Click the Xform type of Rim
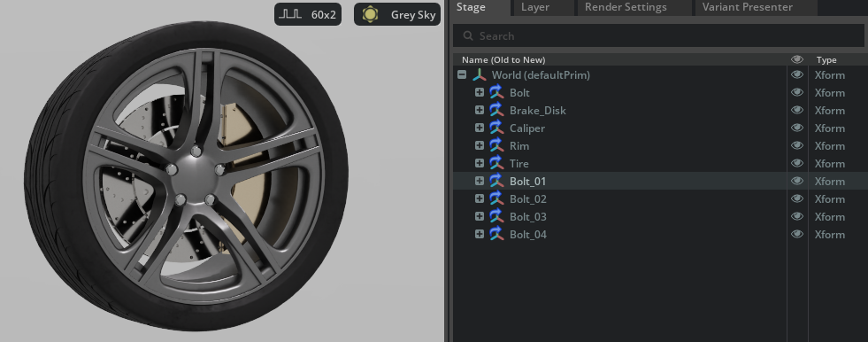This screenshot has height=342, width=868. 829,146
